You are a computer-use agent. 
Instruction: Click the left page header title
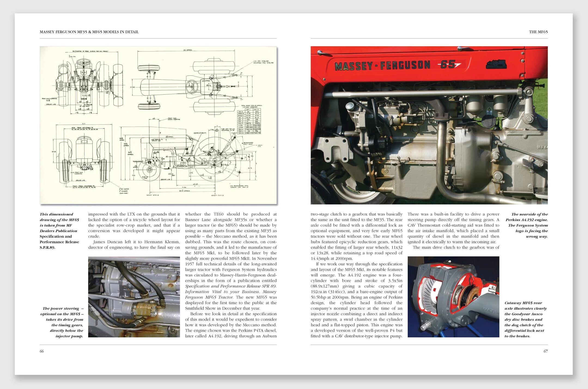click(x=89, y=32)
